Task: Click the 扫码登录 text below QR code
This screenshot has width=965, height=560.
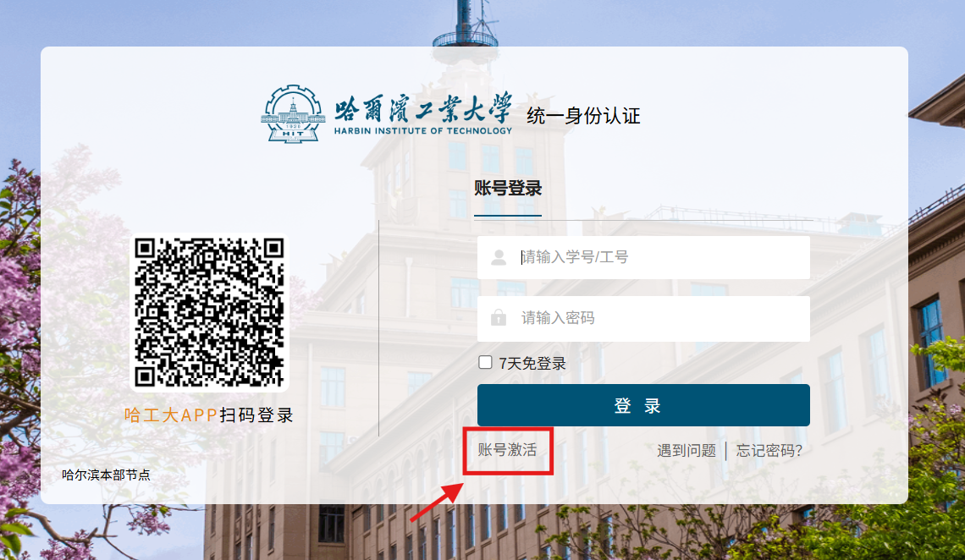Action: click(x=256, y=415)
